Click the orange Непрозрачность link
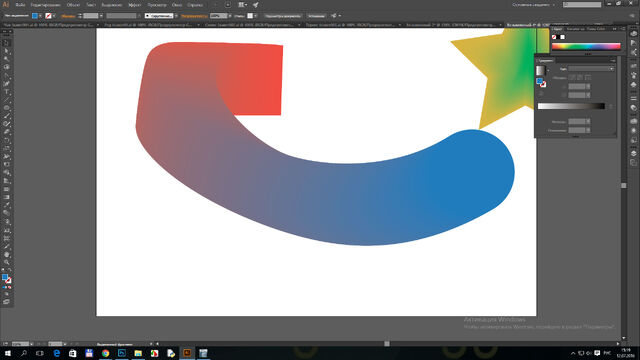Screen dimensions: 640x360 (194, 16)
